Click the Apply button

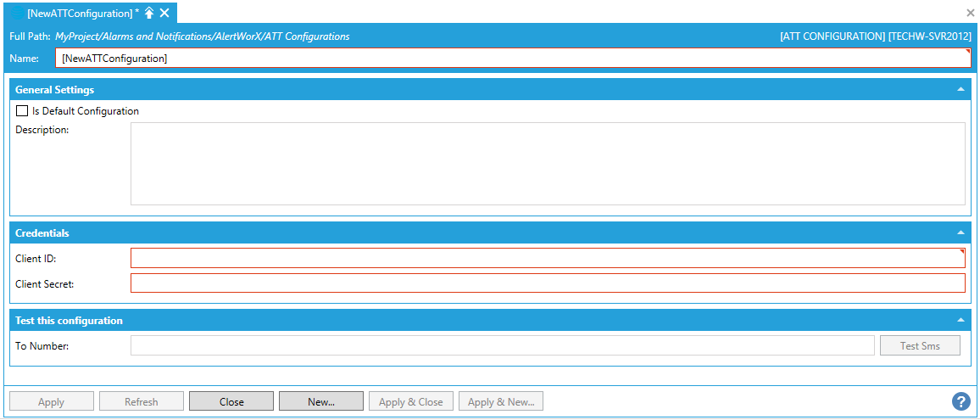[x=51, y=401]
